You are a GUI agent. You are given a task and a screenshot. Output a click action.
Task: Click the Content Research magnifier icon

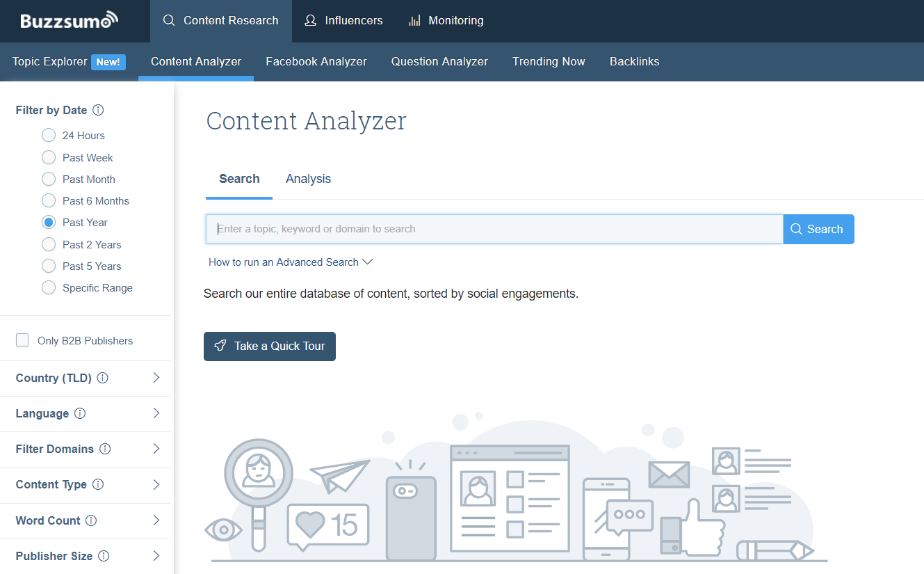coord(169,21)
